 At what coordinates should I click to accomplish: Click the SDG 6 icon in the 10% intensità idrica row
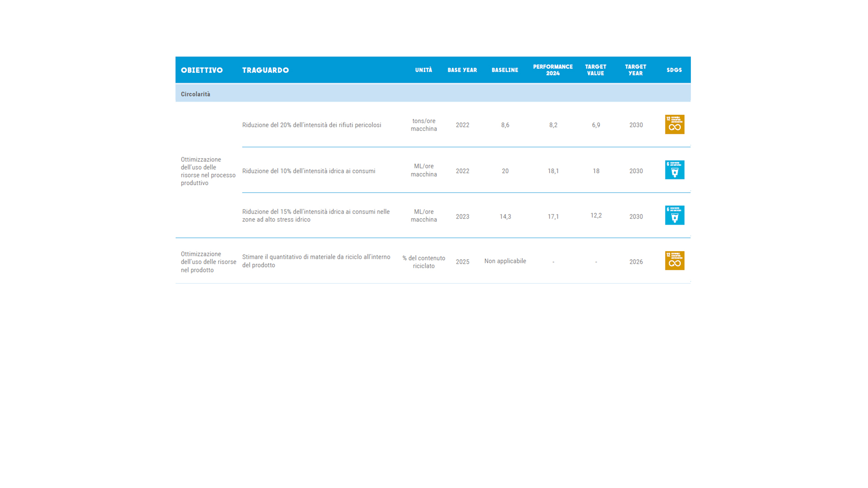(x=675, y=170)
